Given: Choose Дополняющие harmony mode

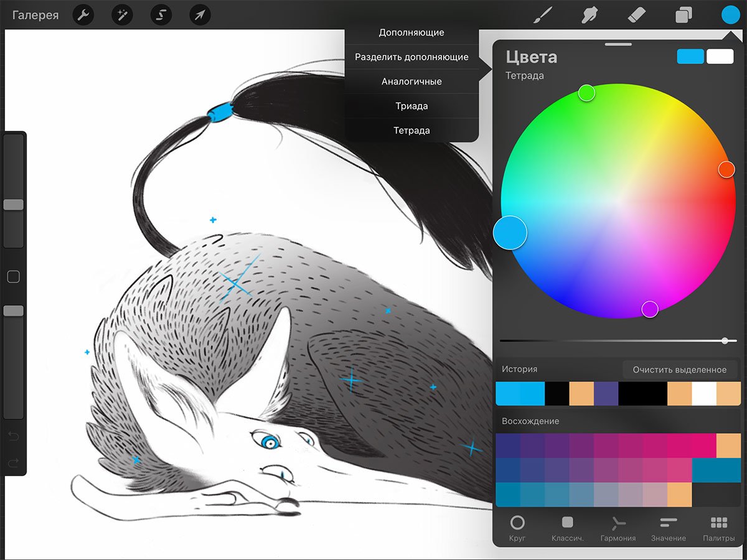Looking at the screenshot, I should (411, 32).
